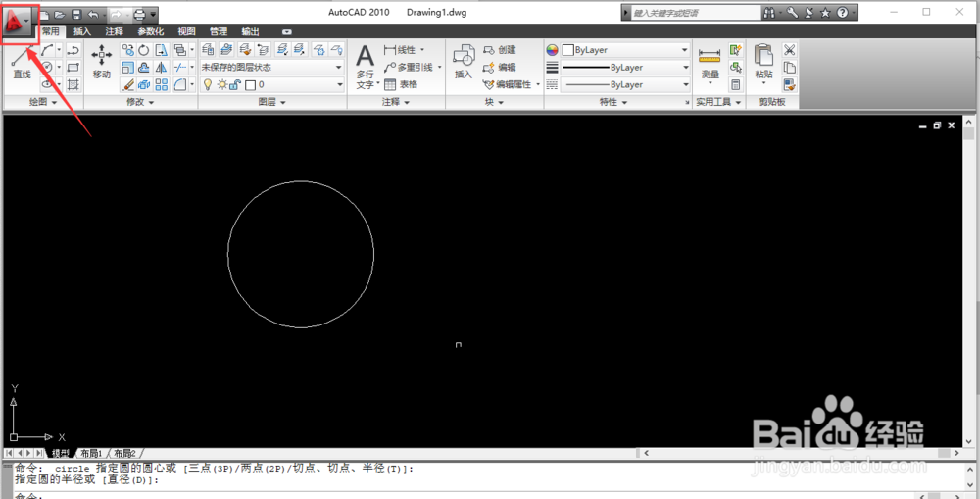
Task: Click the binoculars search icon
Action: point(768,13)
